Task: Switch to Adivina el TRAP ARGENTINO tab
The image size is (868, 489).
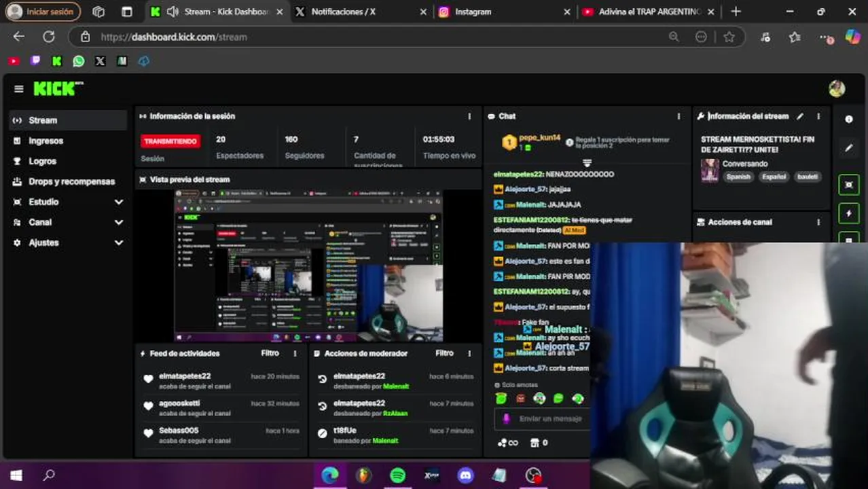Action: tap(648, 12)
